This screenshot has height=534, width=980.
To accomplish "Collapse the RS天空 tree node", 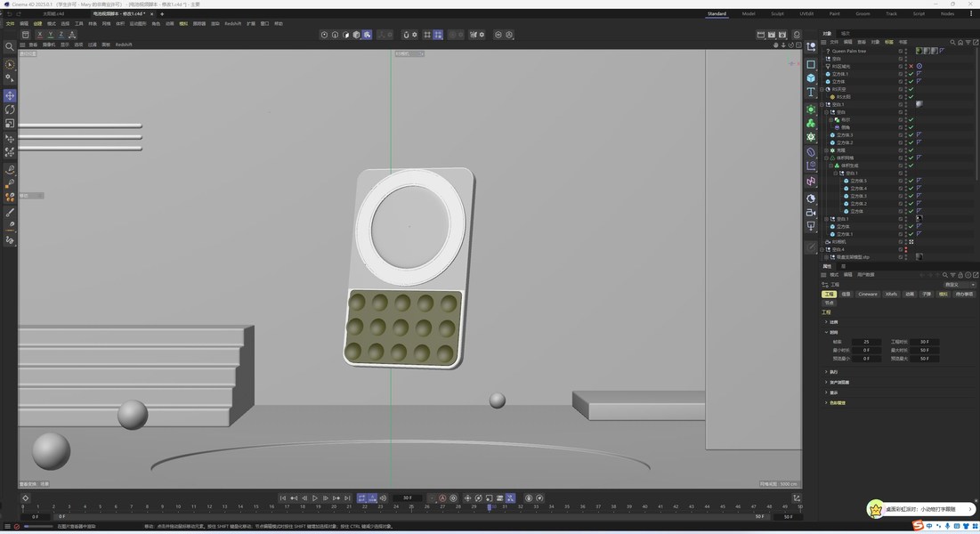I will click(822, 89).
